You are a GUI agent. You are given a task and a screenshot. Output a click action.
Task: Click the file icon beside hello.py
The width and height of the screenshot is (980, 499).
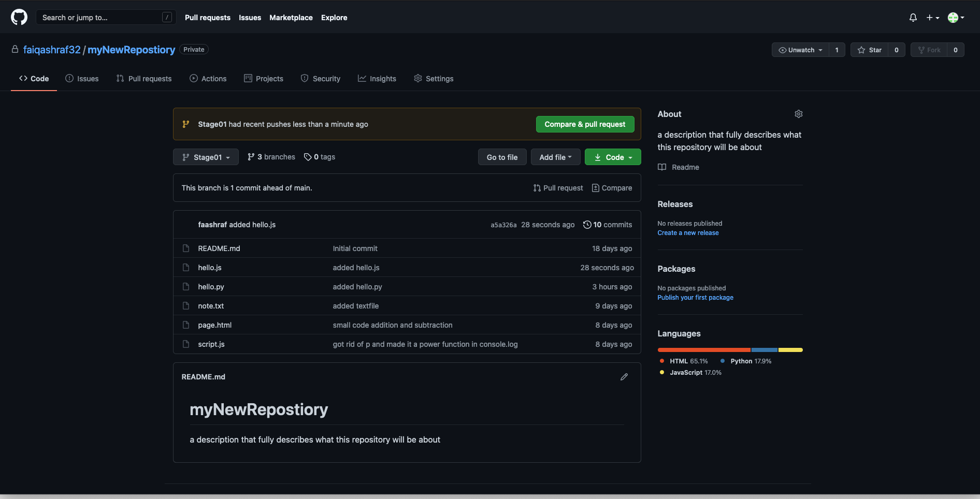coord(186,287)
